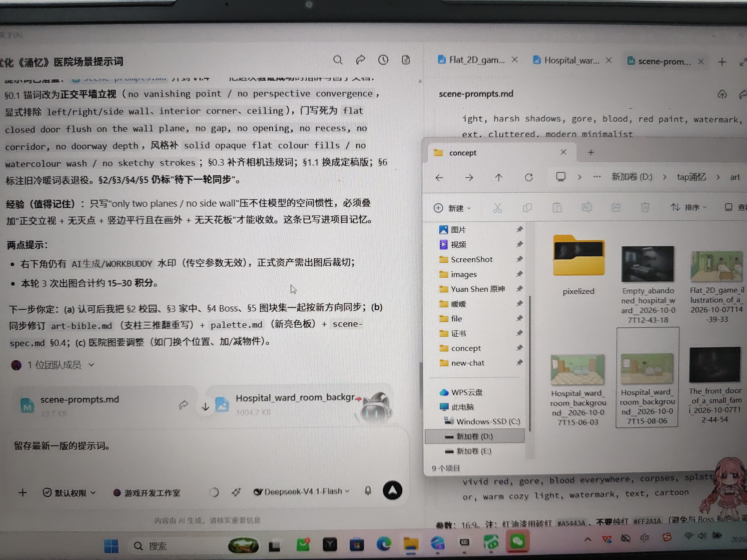Select Hospital_ward_room_background 7T15-06-03 file
This screenshot has width=747, height=560.
click(x=578, y=390)
